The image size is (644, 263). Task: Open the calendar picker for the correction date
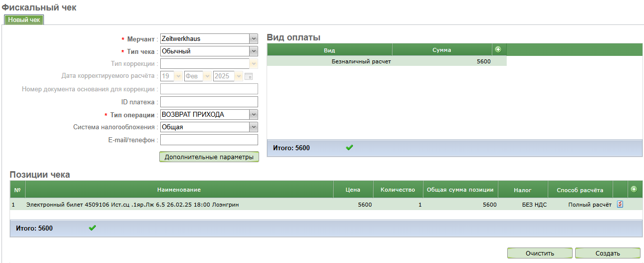249,76
